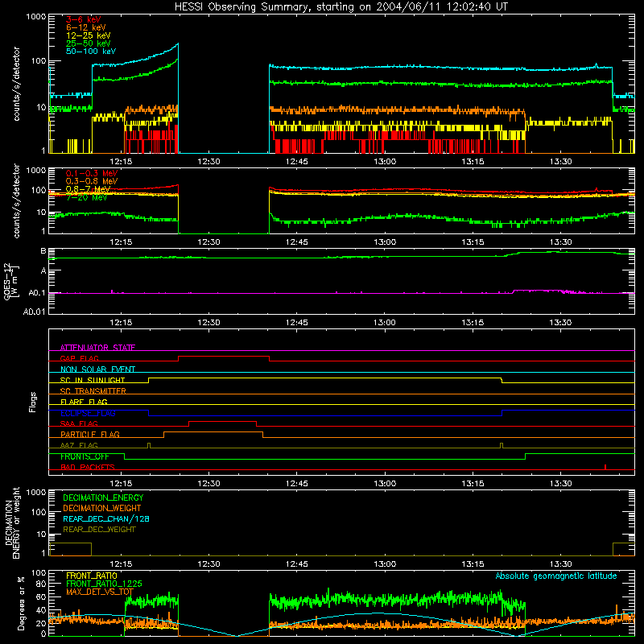This screenshot has width=644, height=644.
Task: Click the PARTICLE_FLAG label
Action: [90, 434]
